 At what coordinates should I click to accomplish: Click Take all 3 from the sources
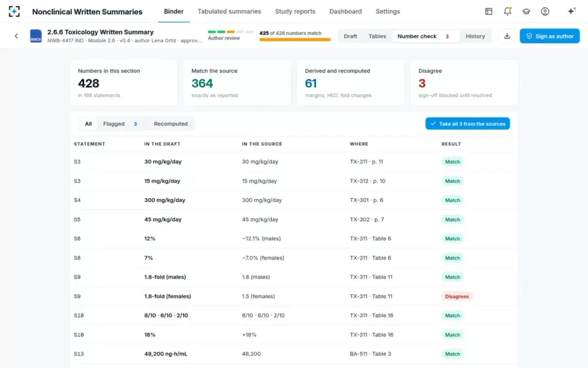coord(467,124)
